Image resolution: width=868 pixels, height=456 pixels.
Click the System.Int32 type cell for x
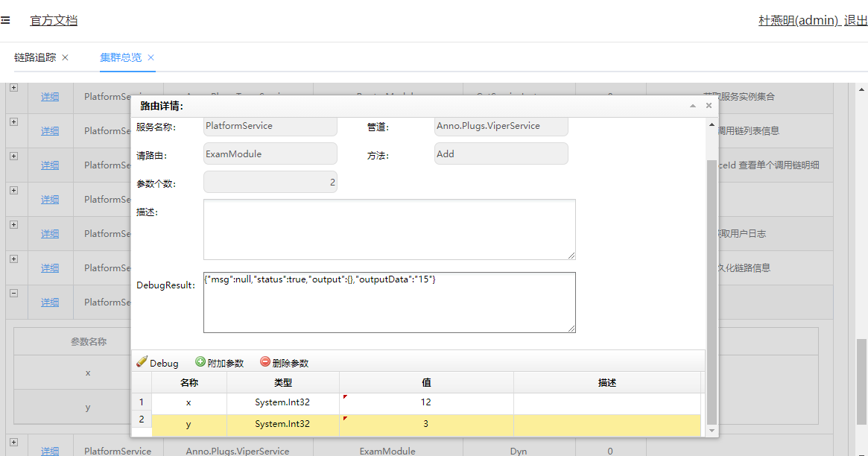coord(282,402)
